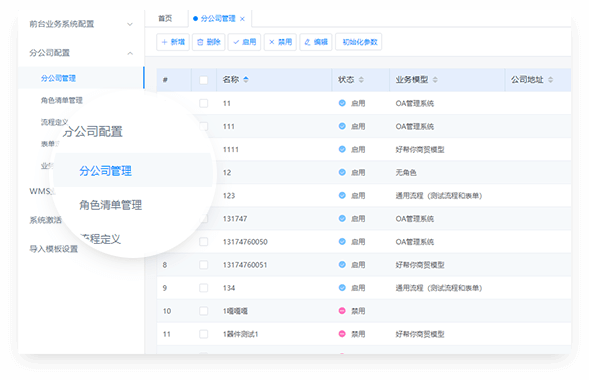589x380 pixels.
Task: Click the sort arrows beside 名称 header
Action: 246,80
